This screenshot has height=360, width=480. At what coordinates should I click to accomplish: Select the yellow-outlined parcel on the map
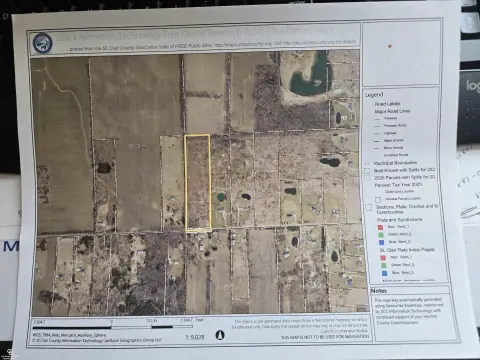[x=198, y=182]
